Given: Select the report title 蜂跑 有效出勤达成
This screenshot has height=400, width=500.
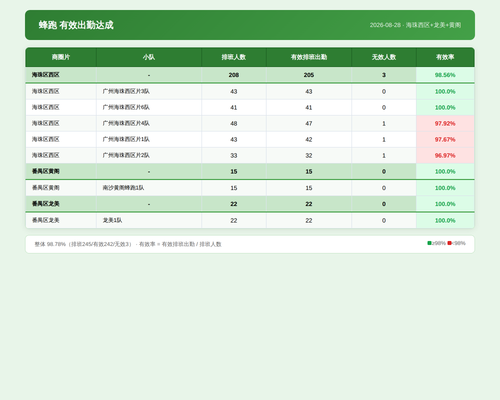Looking at the screenshot, I should 76,25.
